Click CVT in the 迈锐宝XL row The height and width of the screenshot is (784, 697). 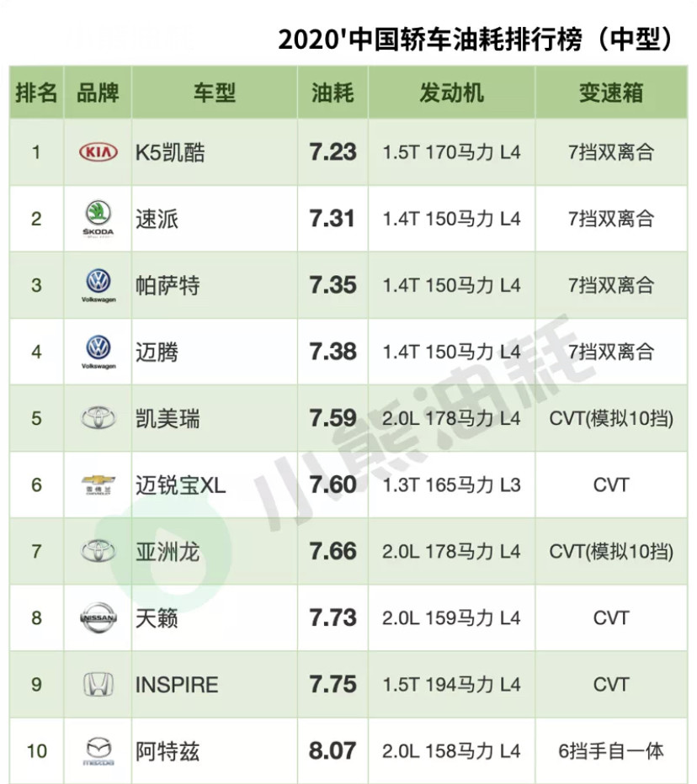pyautogui.click(x=611, y=485)
